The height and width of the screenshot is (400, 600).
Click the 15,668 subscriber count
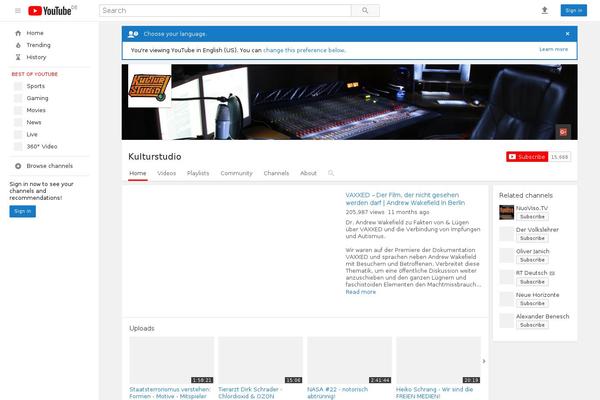[559, 157]
